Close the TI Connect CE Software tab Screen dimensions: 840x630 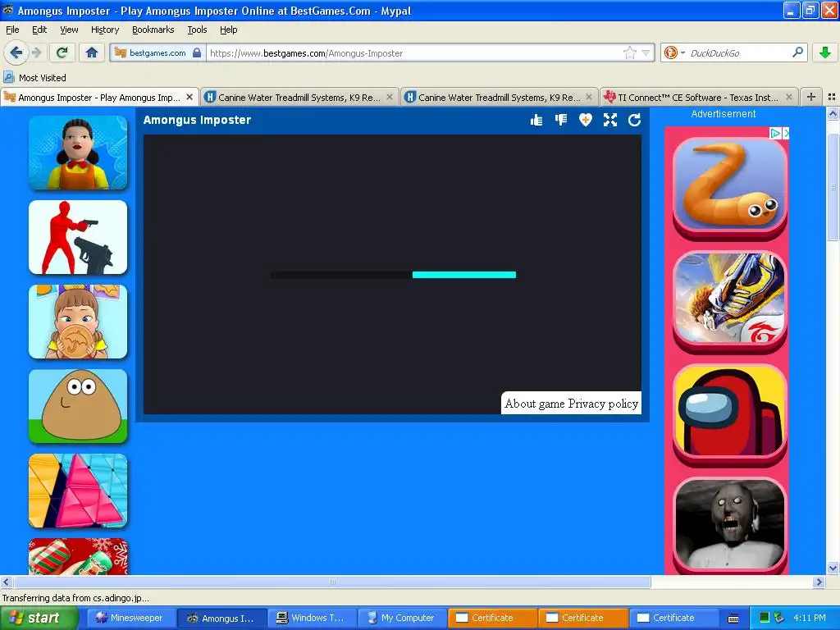(x=788, y=97)
